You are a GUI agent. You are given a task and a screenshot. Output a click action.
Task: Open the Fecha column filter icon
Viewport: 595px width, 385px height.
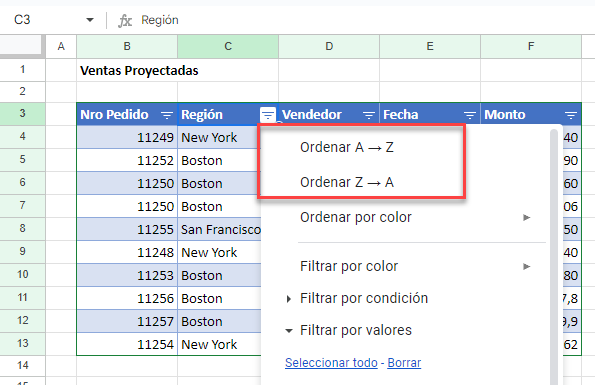tap(470, 115)
